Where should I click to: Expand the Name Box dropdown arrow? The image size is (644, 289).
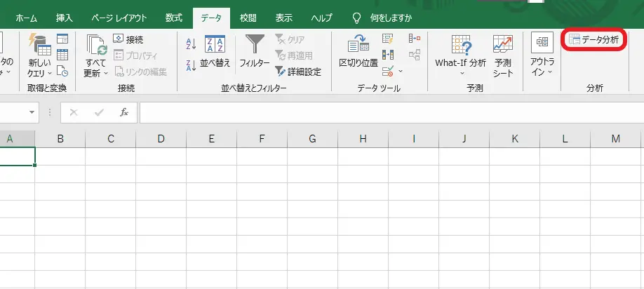pos(32,112)
